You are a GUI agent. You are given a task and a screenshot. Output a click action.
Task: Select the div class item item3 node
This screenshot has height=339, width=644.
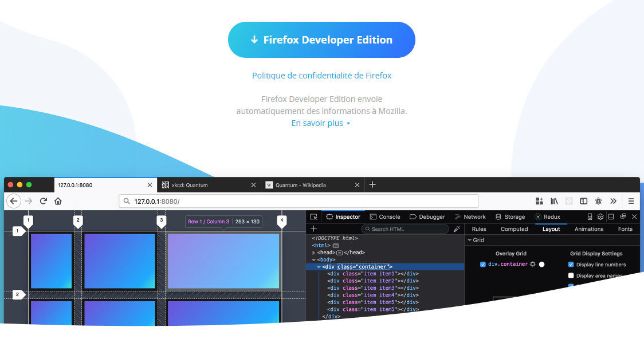point(373,288)
